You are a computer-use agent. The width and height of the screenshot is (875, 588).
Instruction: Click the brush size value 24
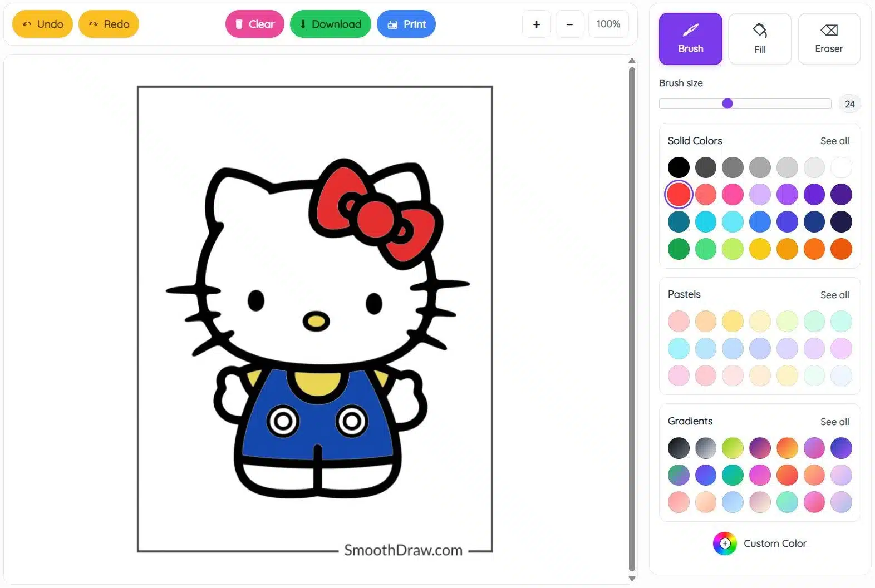tap(849, 104)
